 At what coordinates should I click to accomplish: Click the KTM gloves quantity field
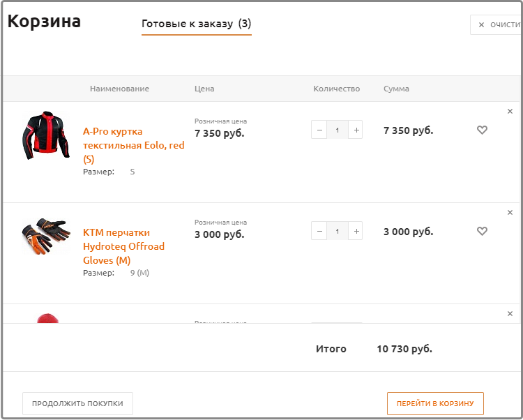pyautogui.click(x=338, y=231)
